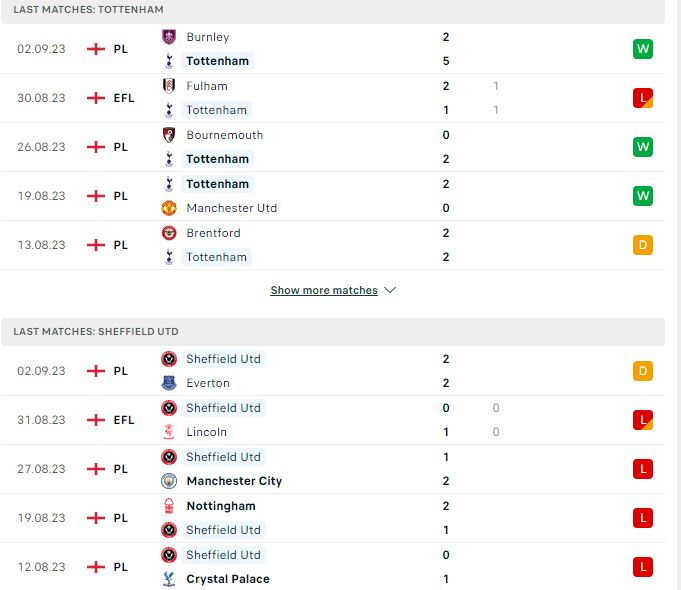Viewport: 681px width, 590px height.
Task: Click W badge for Burnley vs Tottenham
Action: [x=643, y=49]
